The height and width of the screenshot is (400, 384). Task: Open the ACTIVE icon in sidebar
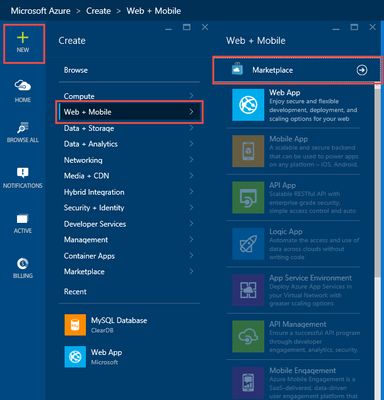[23, 223]
